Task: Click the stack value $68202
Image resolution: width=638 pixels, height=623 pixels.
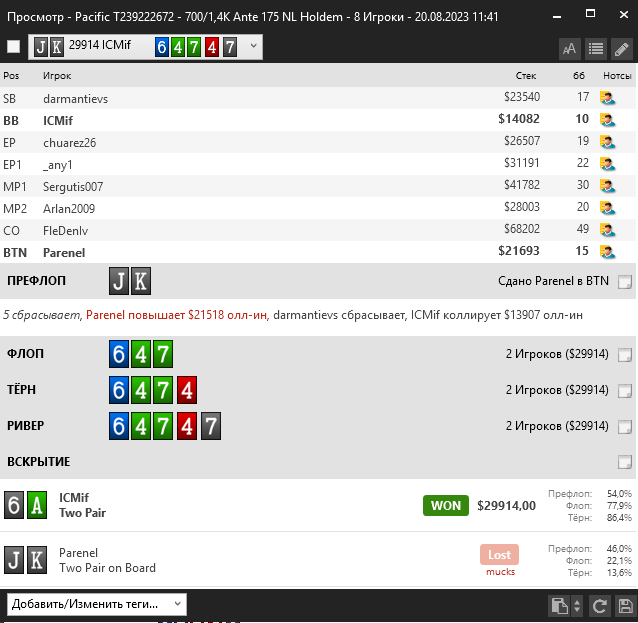Action: (522, 229)
